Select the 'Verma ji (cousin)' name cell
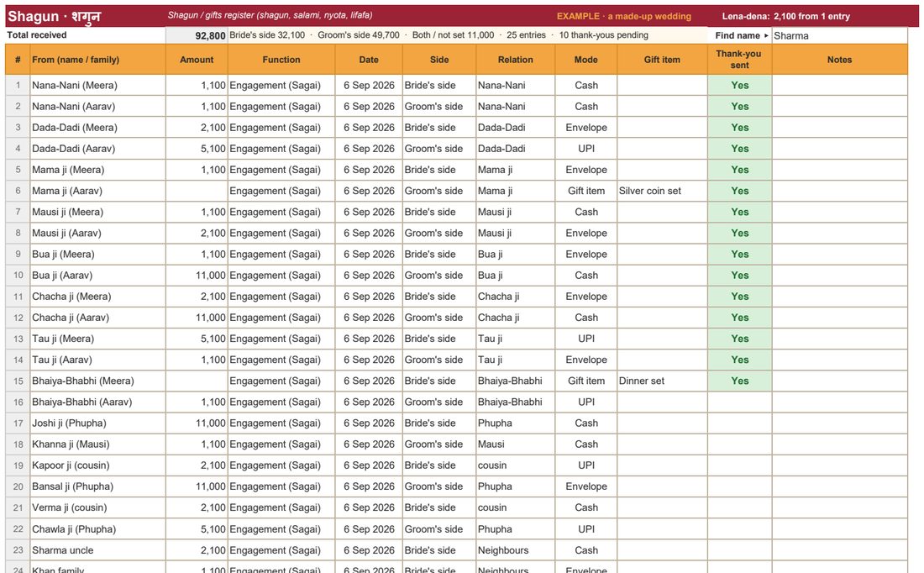This screenshot has width=924, height=573. 97,507
